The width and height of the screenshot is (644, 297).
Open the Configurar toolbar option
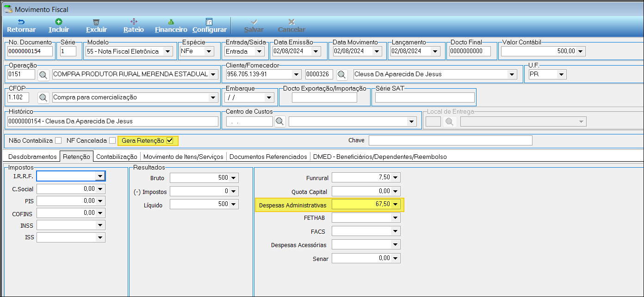210,26
